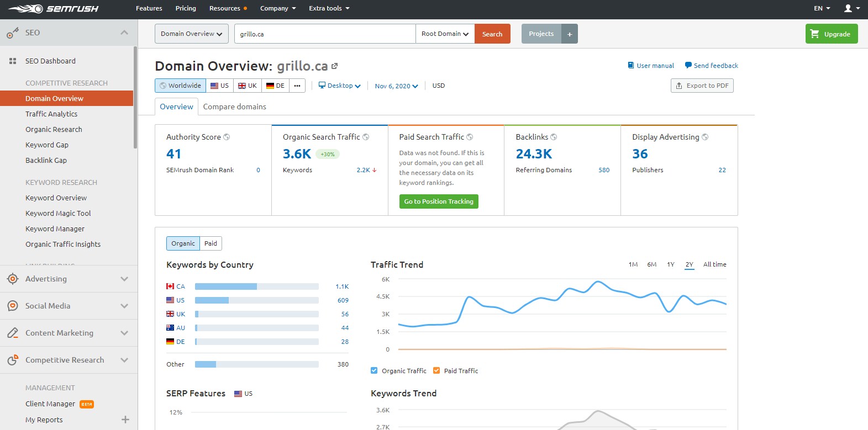Click the AU flag in Keywords by Country
Viewport: 868px width, 430px height.
tap(170, 328)
